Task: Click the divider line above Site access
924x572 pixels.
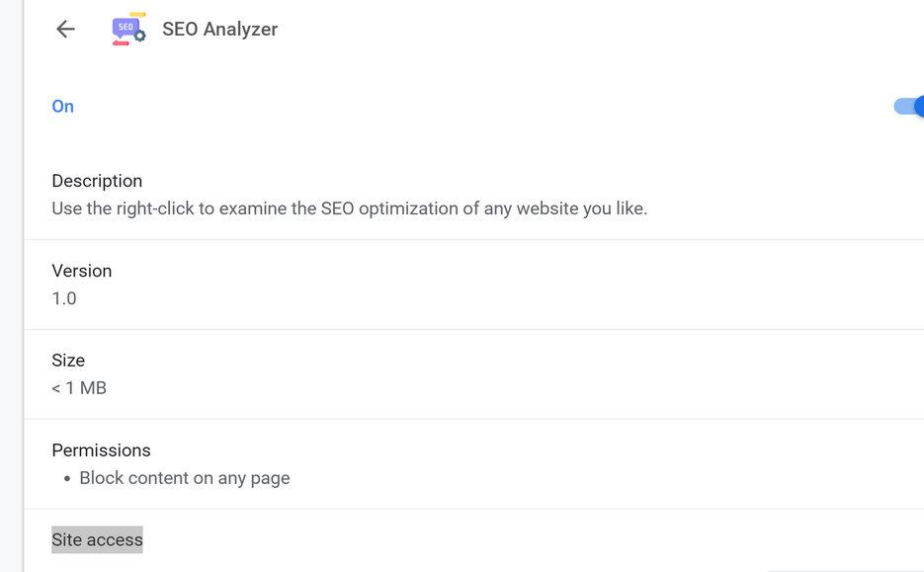Action: 474,509
